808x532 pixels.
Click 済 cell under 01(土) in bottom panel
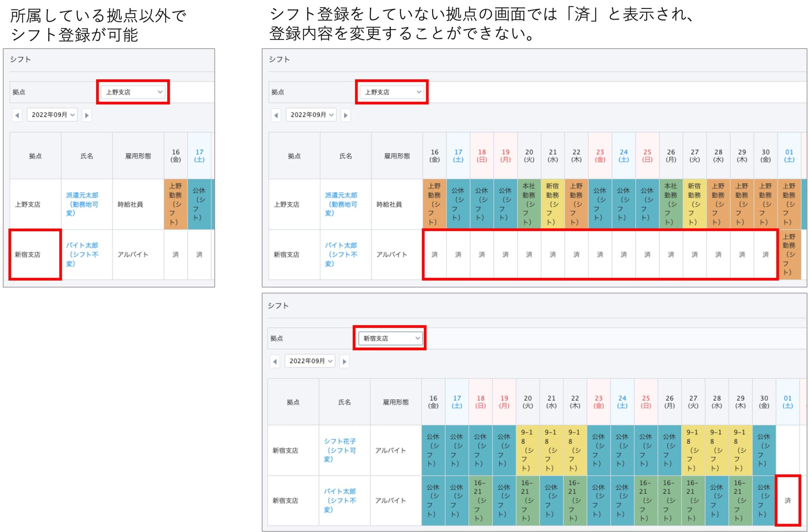pos(787,500)
